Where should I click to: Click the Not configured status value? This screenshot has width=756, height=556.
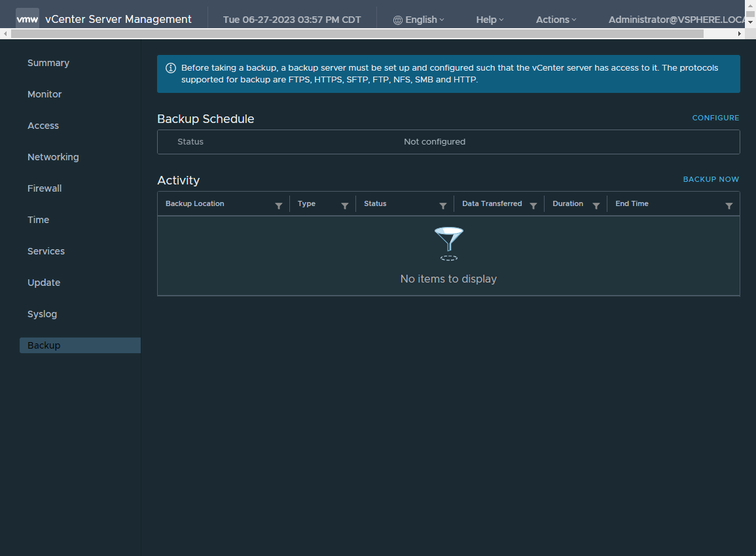pyautogui.click(x=435, y=142)
